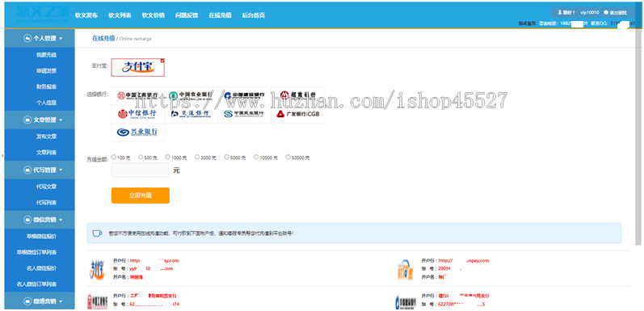Click the Tenpay logo in bottom account list
The width and height of the screenshot is (644, 311).
click(x=406, y=269)
